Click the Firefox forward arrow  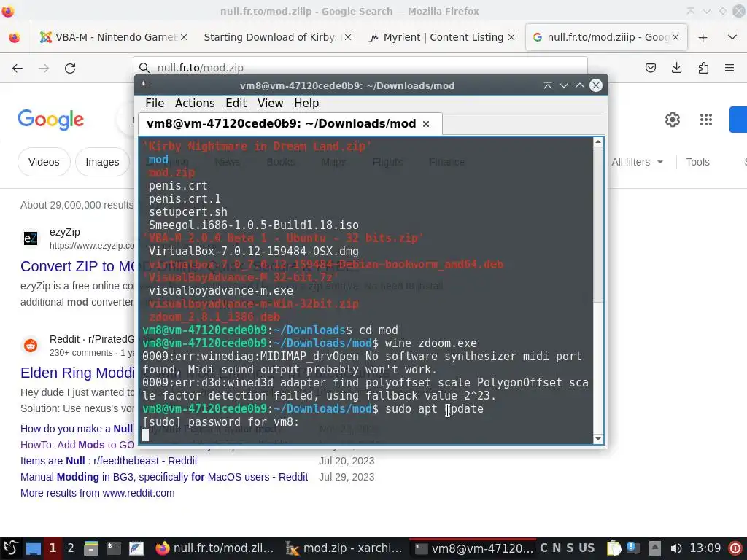pyautogui.click(x=44, y=68)
